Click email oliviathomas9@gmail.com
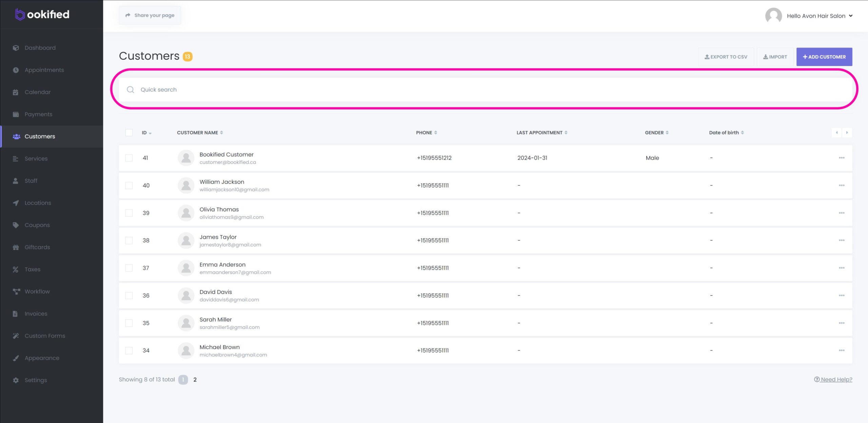Viewport: 868px width, 423px height. [232, 217]
